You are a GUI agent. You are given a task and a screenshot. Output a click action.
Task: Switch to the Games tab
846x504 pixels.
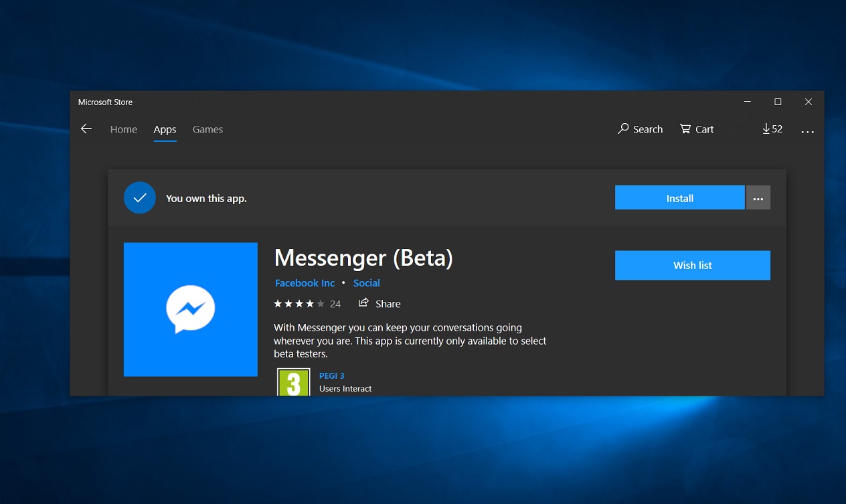click(x=207, y=129)
